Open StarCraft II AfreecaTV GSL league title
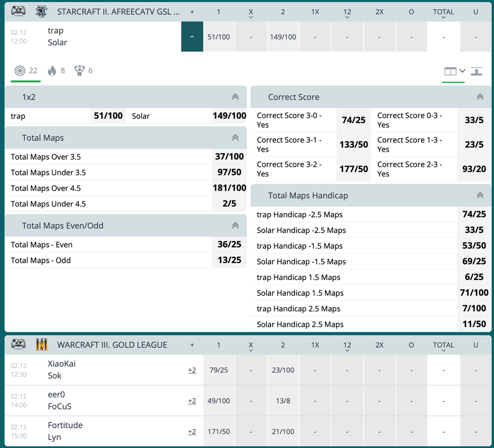494x448 pixels. (x=119, y=12)
